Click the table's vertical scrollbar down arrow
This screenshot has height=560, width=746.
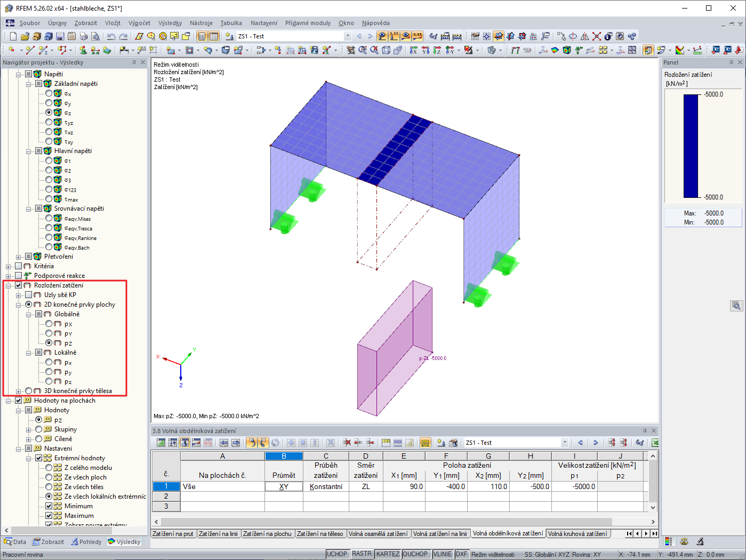(x=653, y=508)
